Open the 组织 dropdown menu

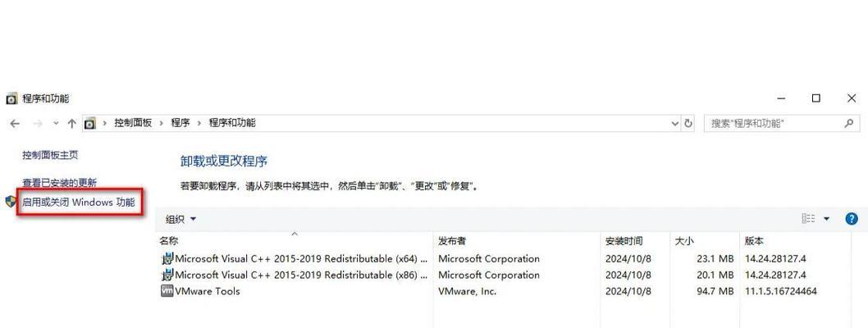click(x=181, y=219)
